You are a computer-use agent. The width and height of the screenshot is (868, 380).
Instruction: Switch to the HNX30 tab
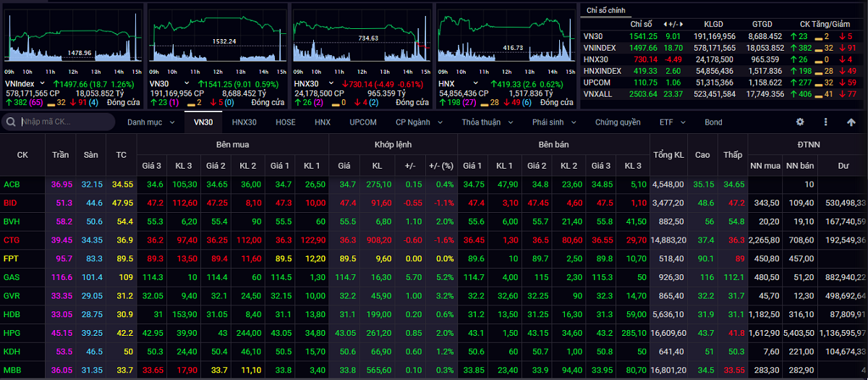[244, 122]
